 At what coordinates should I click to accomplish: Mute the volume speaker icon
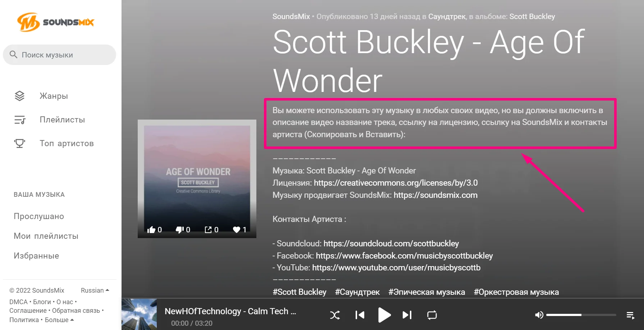[539, 315]
